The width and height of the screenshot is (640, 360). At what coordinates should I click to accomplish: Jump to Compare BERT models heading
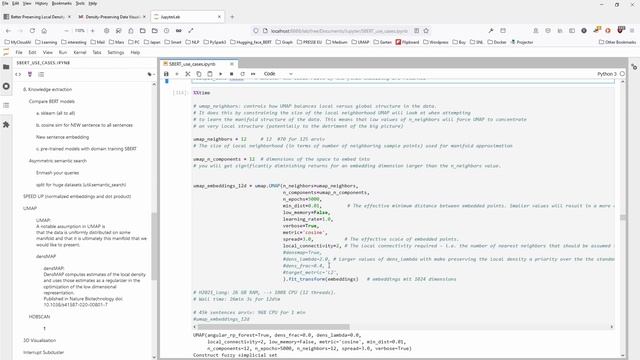[x=52, y=101]
